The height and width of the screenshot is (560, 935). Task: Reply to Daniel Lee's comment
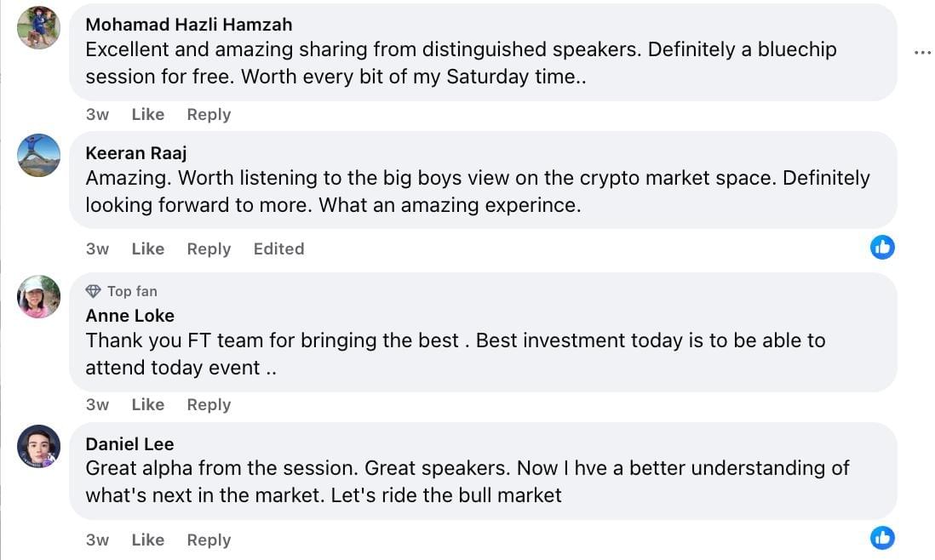point(209,540)
